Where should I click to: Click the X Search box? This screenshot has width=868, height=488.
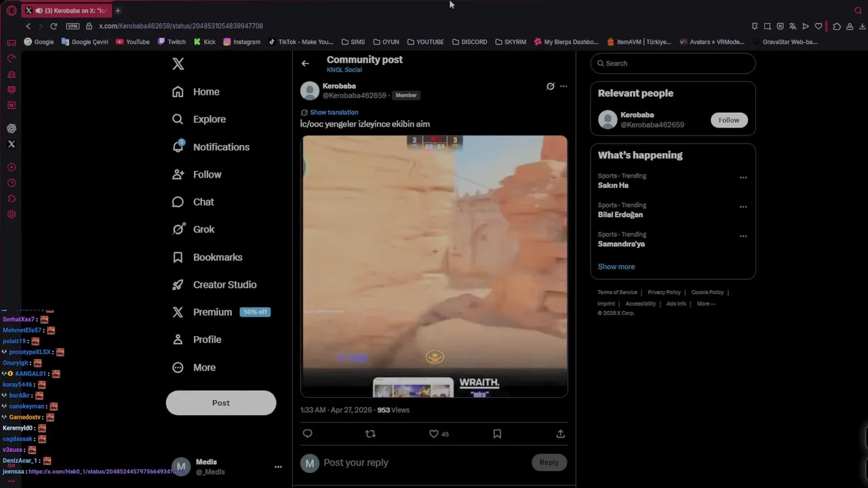click(673, 63)
